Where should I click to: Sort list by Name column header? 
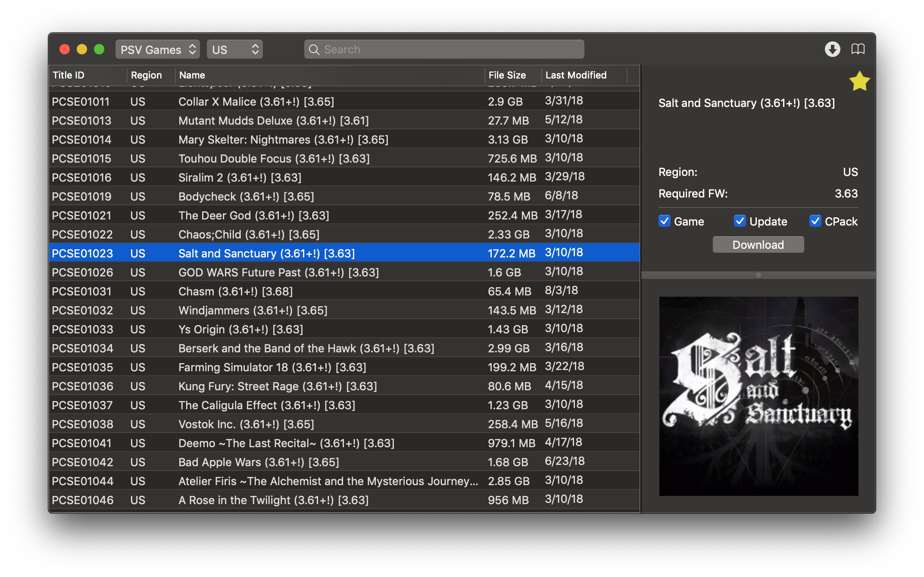pos(192,75)
